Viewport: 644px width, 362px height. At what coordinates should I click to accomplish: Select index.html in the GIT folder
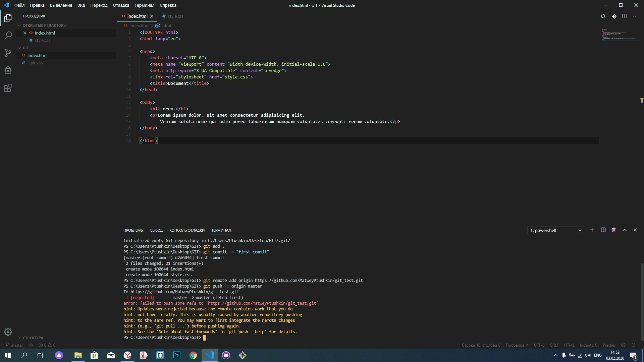coord(66,55)
